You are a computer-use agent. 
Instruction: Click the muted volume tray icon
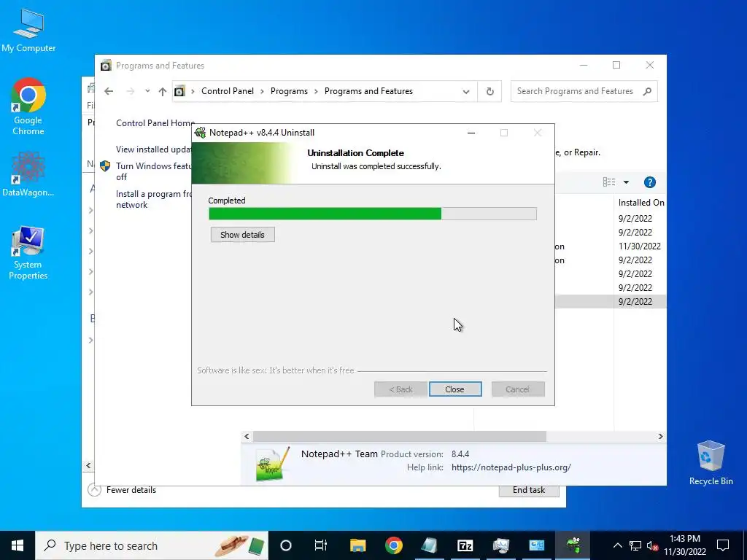[652, 545]
